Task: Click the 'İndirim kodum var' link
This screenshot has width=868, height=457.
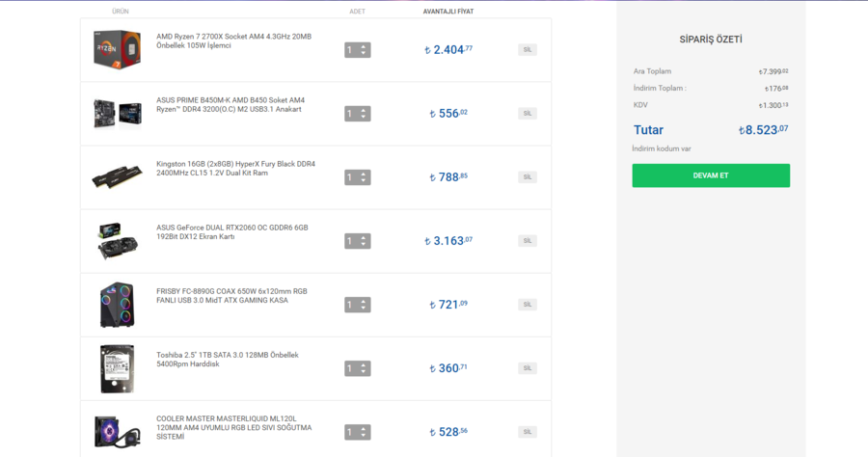Action: [x=662, y=148]
